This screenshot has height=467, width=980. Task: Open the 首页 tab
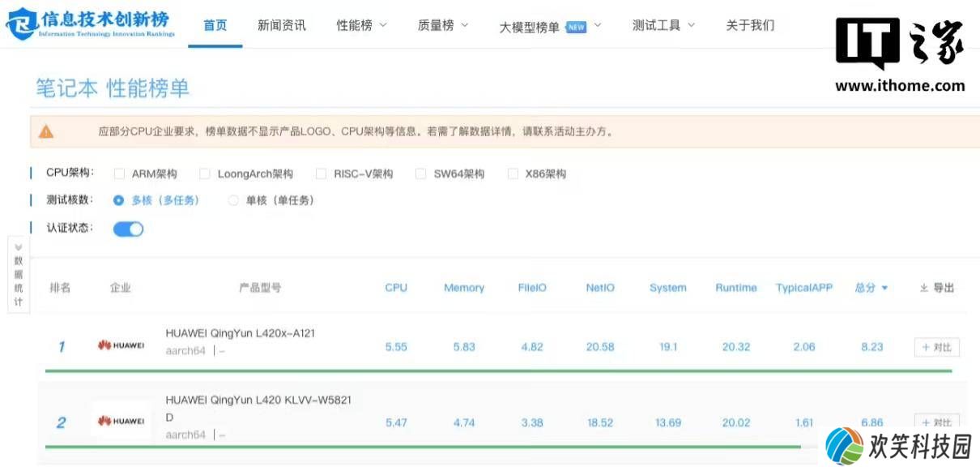(215, 25)
